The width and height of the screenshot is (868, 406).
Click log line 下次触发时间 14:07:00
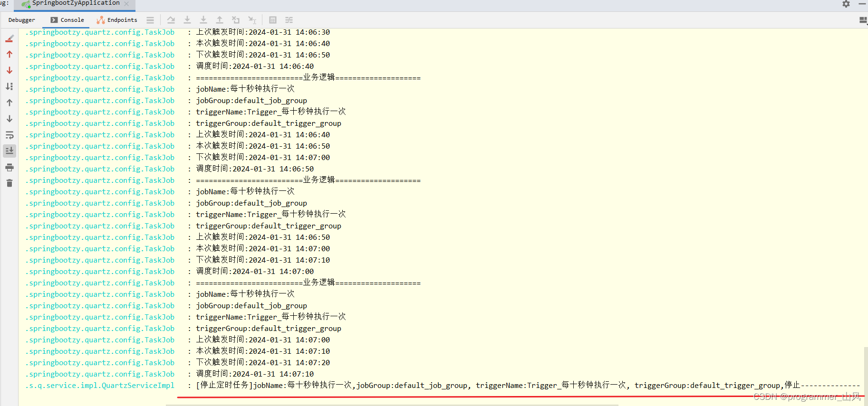(263, 158)
